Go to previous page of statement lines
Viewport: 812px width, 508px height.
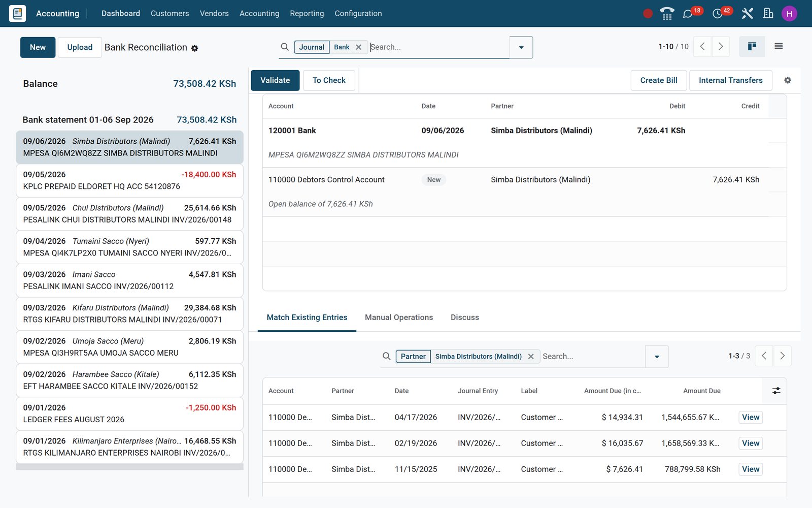click(x=702, y=47)
